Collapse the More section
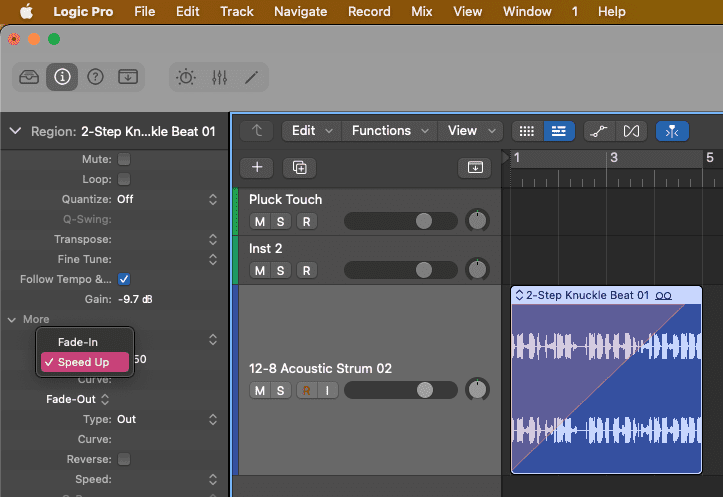The width and height of the screenshot is (723, 497). [12, 320]
